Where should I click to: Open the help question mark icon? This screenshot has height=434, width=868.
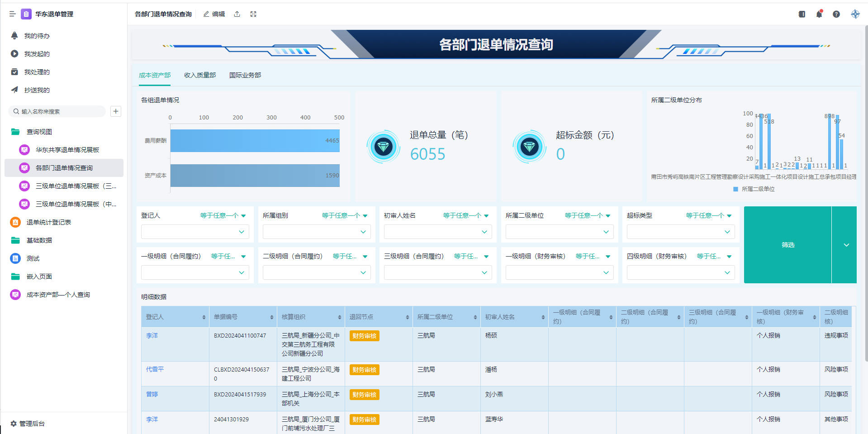pyautogui.click(x=836, y=14)
